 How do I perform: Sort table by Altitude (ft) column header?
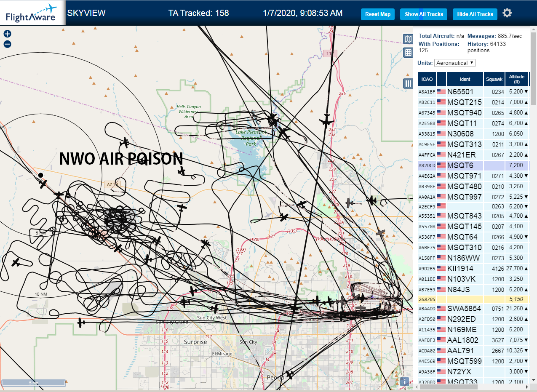click(517, 79)
